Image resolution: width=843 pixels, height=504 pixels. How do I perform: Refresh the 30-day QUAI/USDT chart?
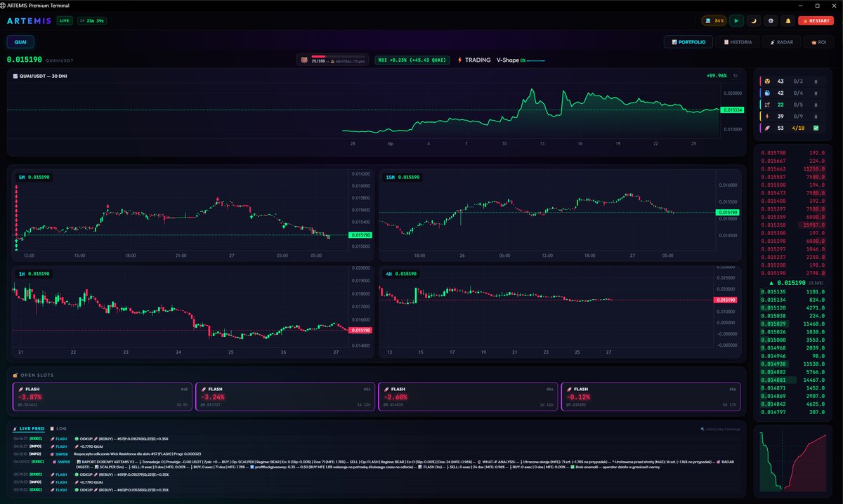(x=736, y=76)
